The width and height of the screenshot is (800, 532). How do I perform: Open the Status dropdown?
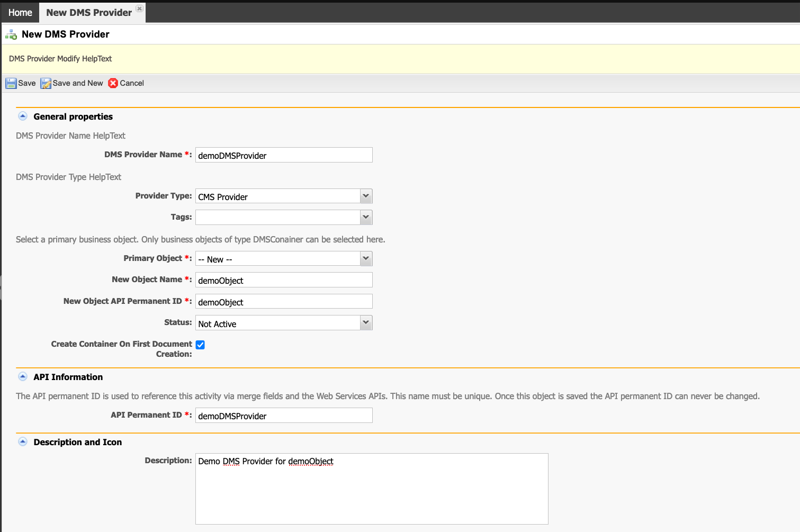pos(366,323)
